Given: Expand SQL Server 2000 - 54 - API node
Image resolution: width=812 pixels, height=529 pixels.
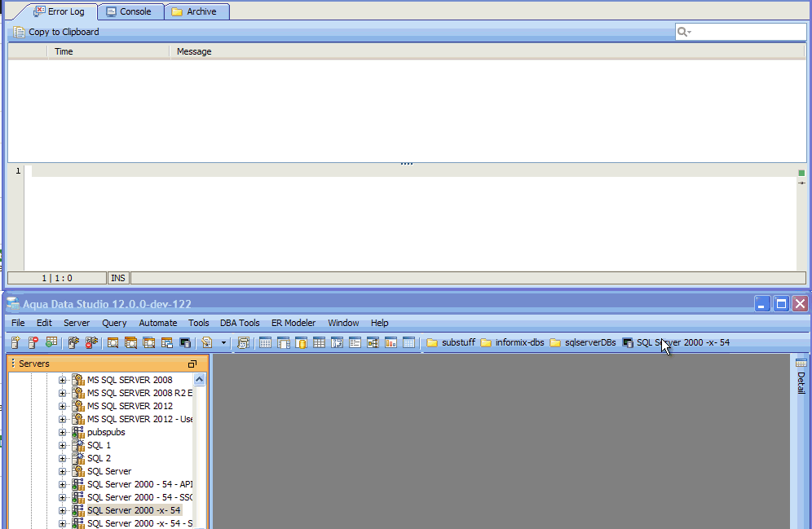Looking at the screenshot, I should 62,484.
